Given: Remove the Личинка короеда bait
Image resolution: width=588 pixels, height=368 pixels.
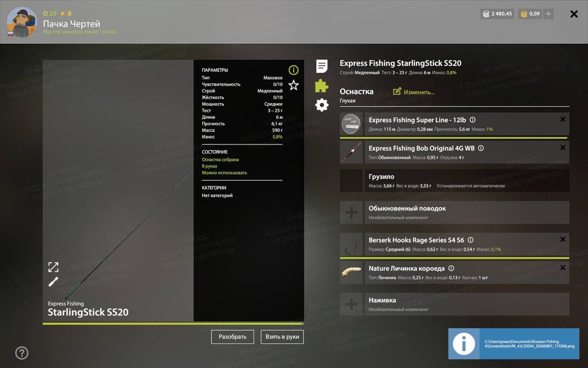Looking at the screenshot, I should (x=563, y=268).
